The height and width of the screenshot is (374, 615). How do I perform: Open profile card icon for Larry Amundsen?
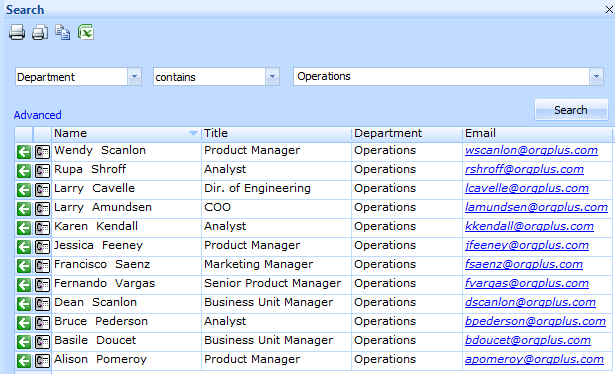42,209
